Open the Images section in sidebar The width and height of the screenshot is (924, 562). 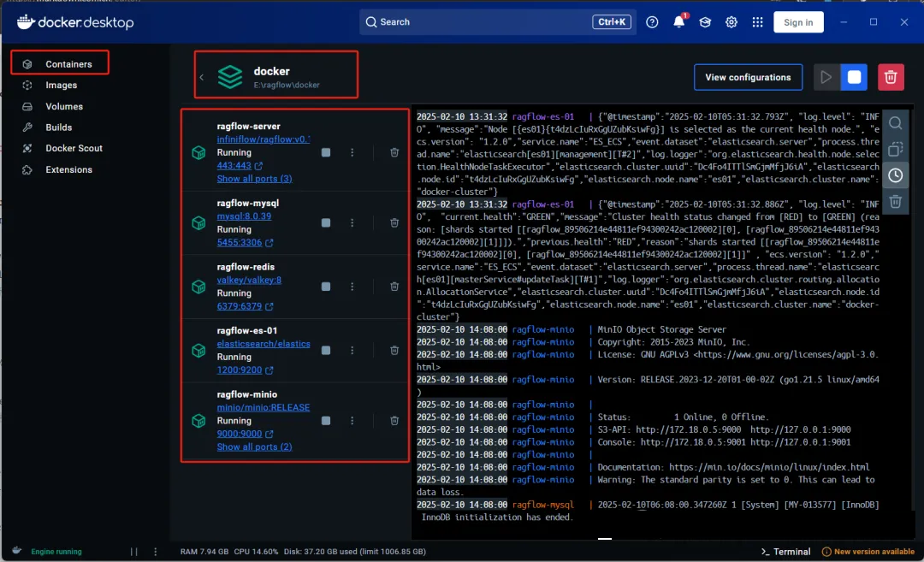coord(61,85)
